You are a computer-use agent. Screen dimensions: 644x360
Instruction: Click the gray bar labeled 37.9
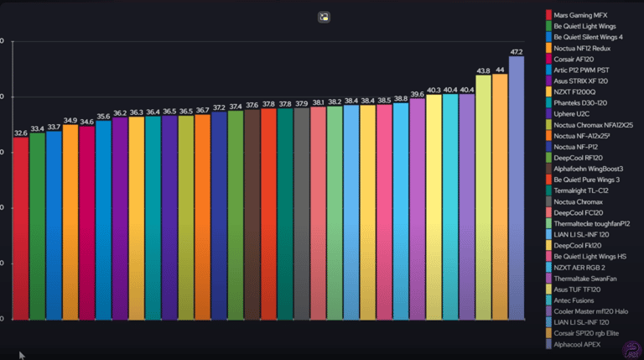click(x=302, y=214)
